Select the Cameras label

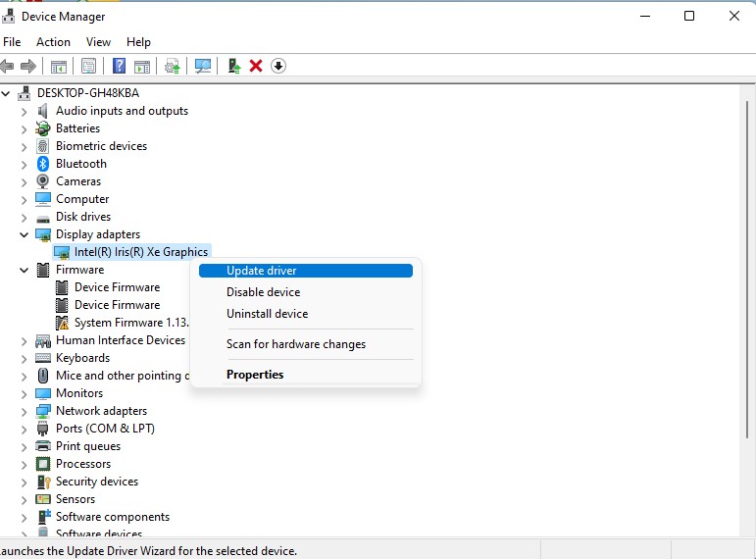(78, 181)
